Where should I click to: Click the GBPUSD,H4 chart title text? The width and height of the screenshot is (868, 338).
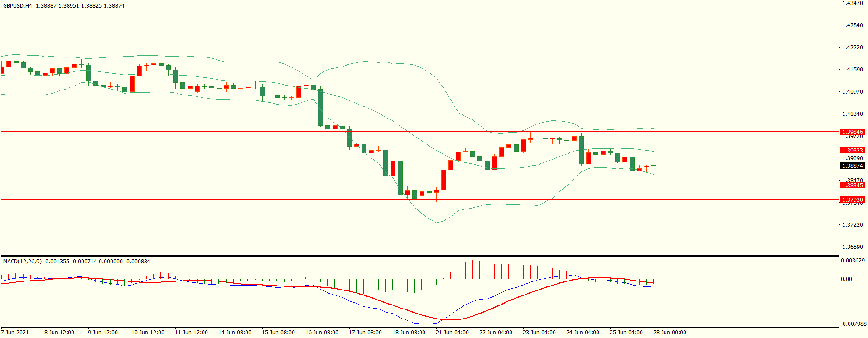[x=18, y=6]
